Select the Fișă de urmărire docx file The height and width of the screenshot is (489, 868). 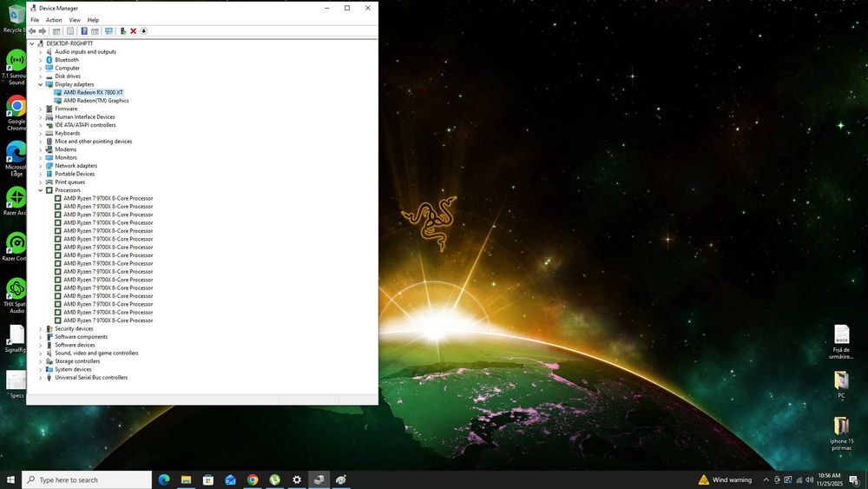click(x=841, y=341)
